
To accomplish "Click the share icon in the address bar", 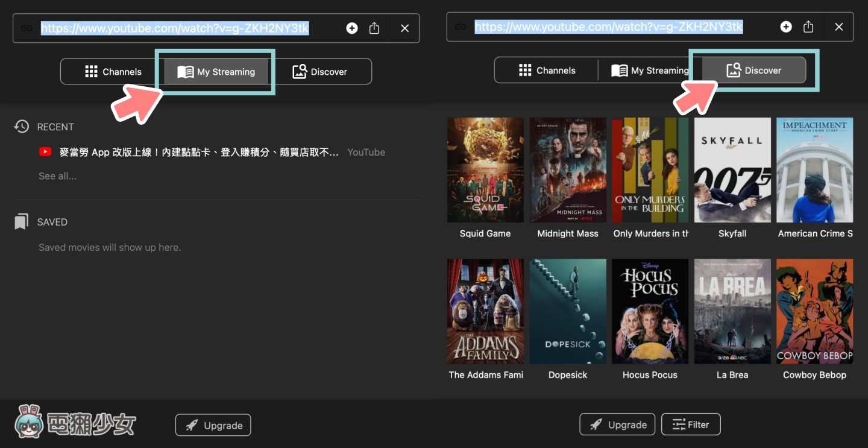I will [374, 28].
